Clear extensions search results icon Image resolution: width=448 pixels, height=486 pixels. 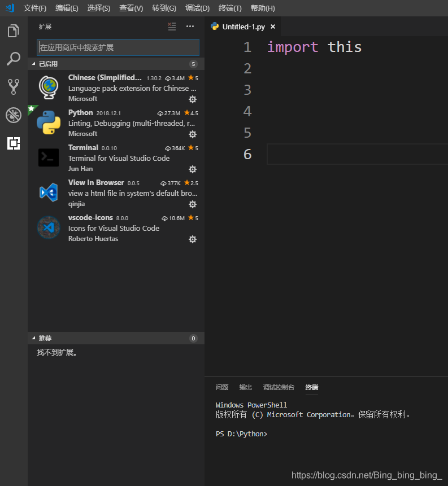pyautogui.click(x=172, y=27)
